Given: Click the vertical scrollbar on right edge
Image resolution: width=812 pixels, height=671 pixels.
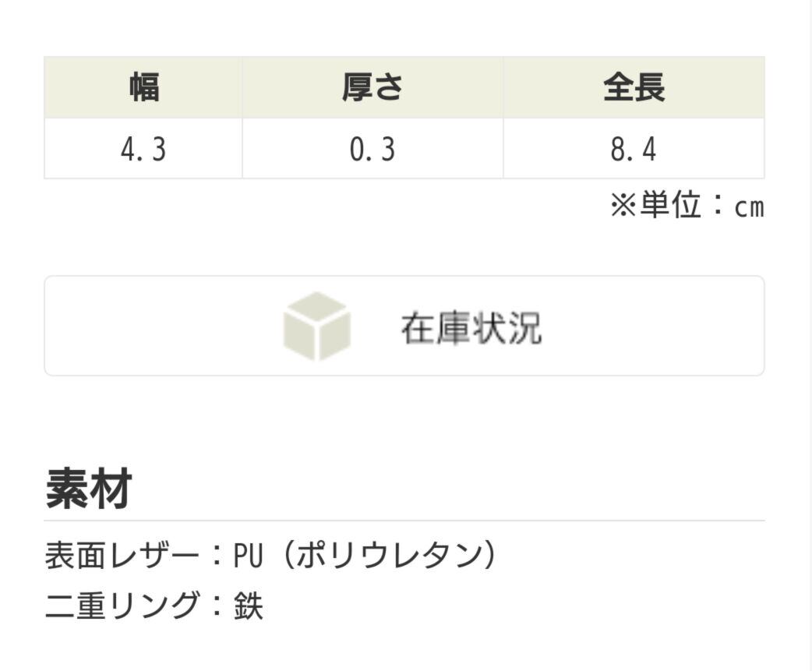Looking at the screenshot, I should tap(807, 335).
